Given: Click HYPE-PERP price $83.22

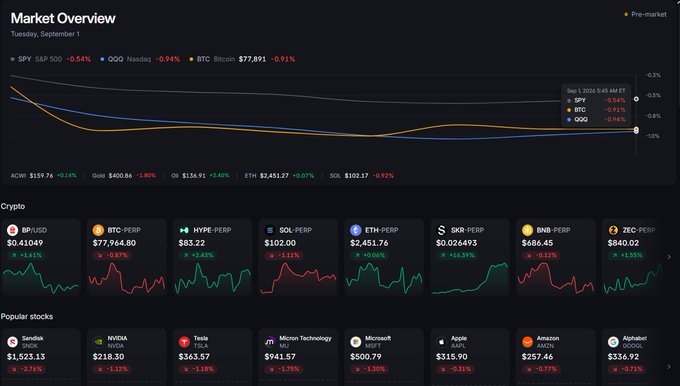Looking at the screenshot, I should [192, 243].
